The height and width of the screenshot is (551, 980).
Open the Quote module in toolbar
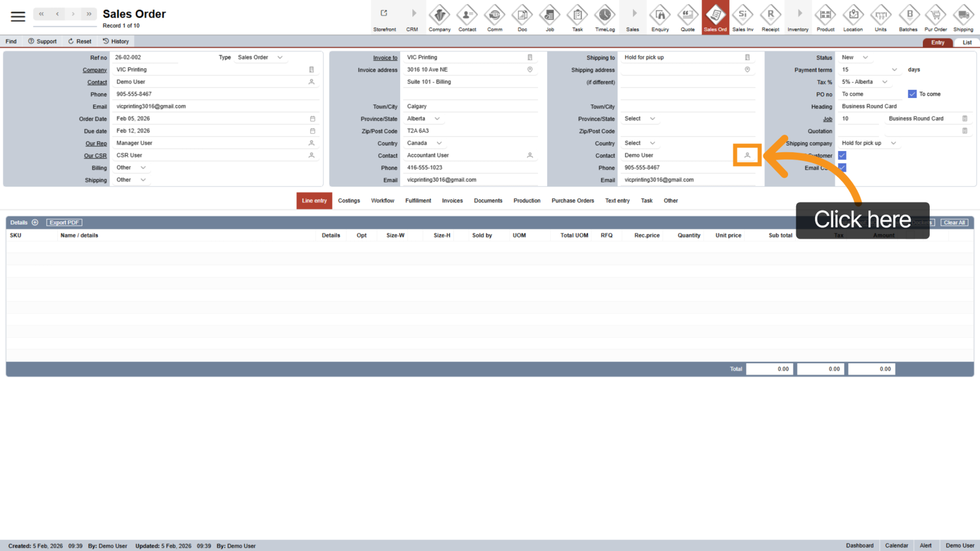688,15
